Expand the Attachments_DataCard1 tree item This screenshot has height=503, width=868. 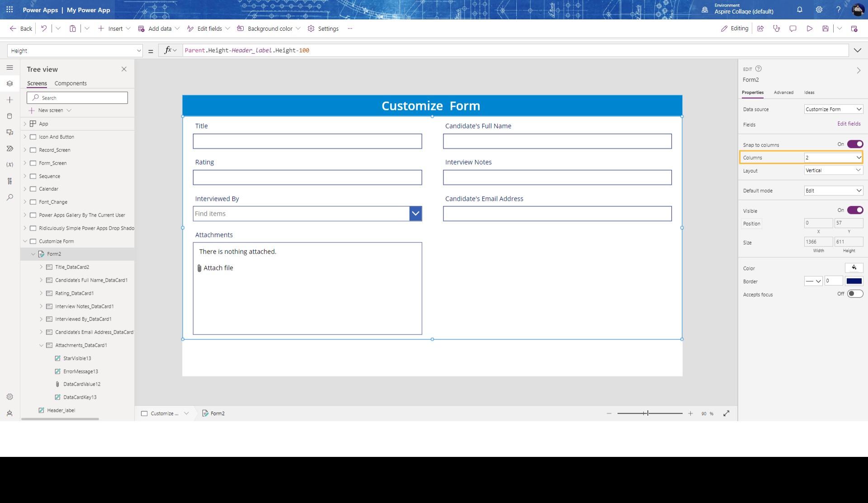coord(42,345)
